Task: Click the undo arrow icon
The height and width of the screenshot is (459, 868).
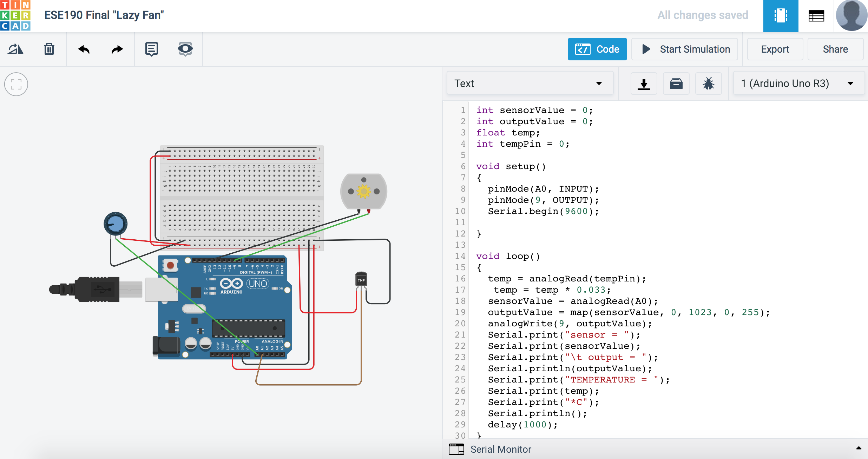Action: point(84,49)
